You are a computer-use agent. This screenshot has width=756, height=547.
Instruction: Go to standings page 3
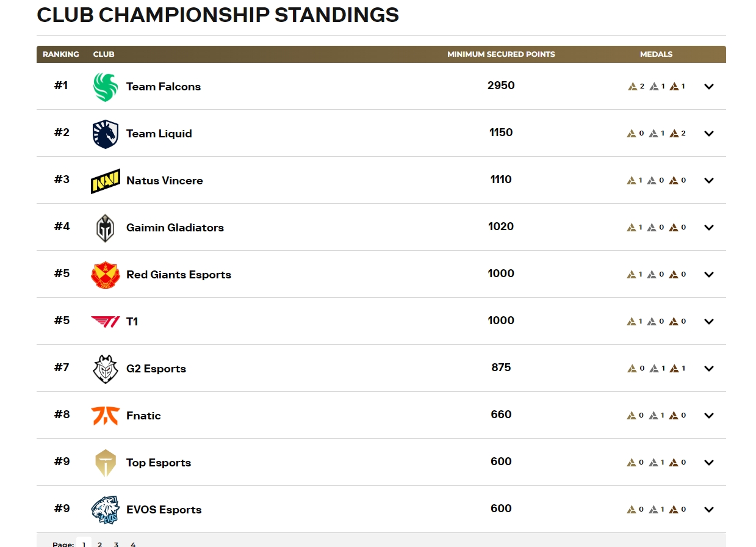click(116, 543)
